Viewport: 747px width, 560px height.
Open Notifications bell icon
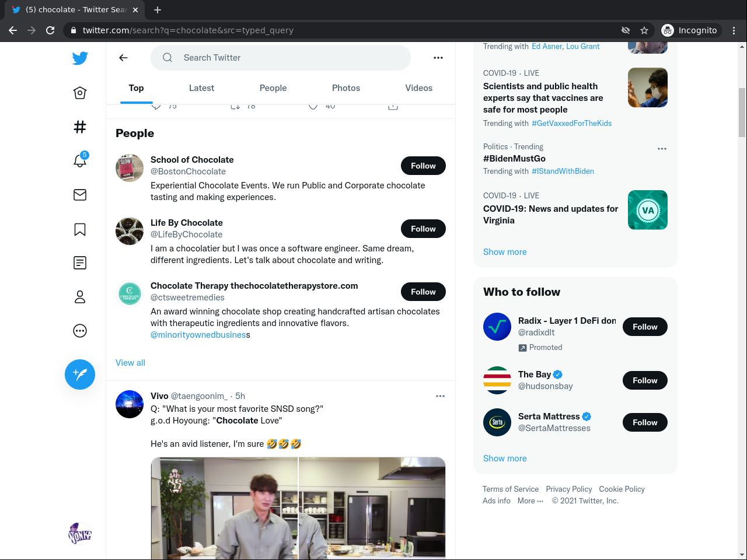tap(80, 160)
